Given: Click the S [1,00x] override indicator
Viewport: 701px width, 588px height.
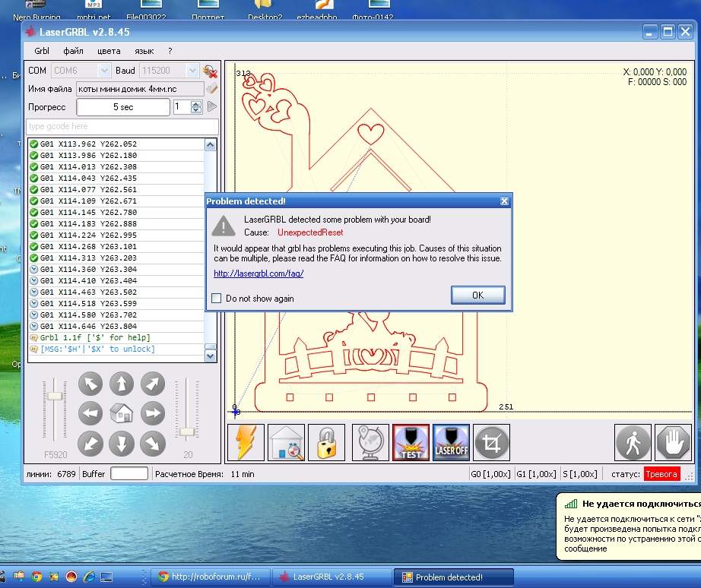Looking at the screenshot, I should (x=580, y=474).
